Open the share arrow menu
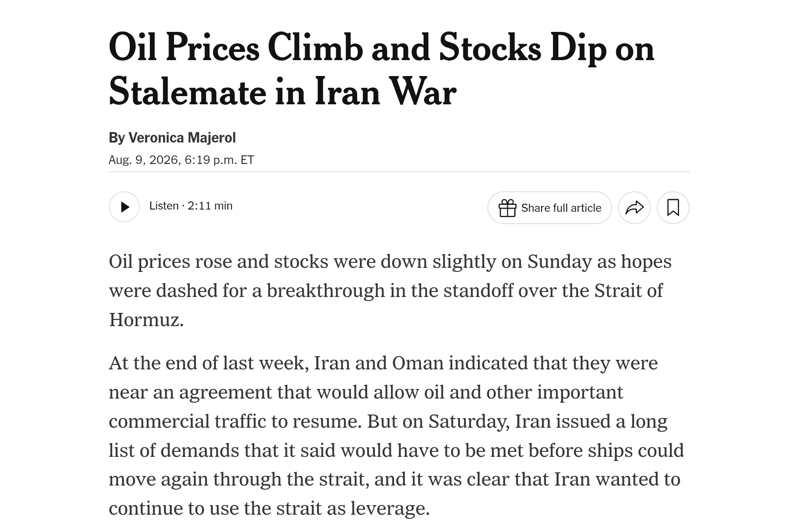The image size is (798, 532). [634, 208]
